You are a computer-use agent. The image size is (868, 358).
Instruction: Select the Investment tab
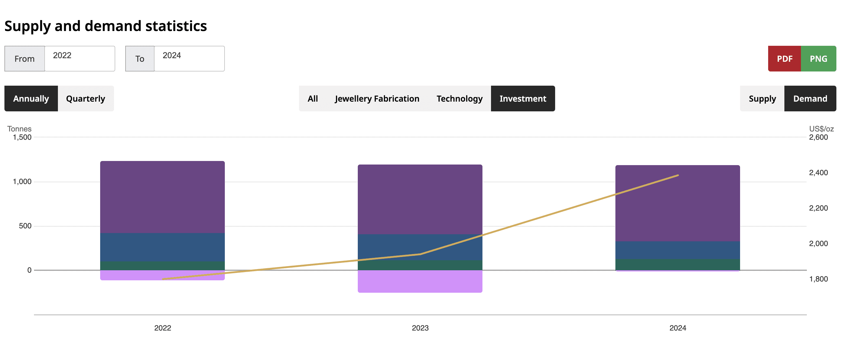click(x=523, y=98)
